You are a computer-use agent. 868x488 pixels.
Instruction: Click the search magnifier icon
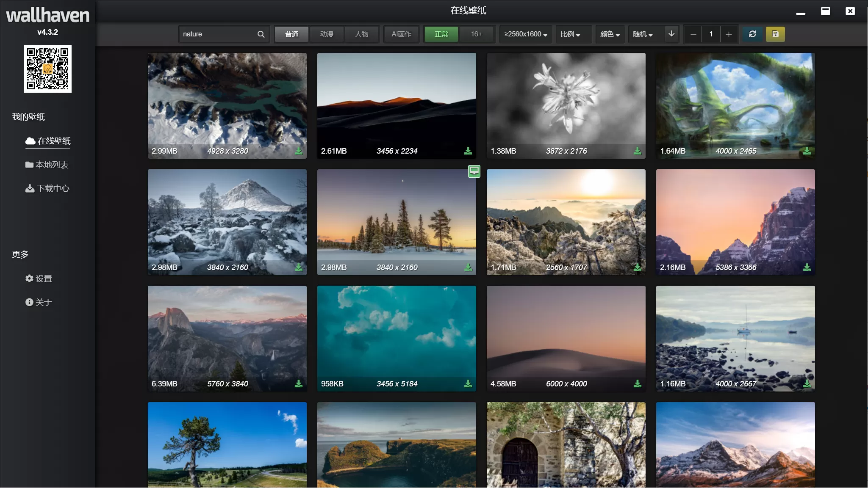[261, 34]
